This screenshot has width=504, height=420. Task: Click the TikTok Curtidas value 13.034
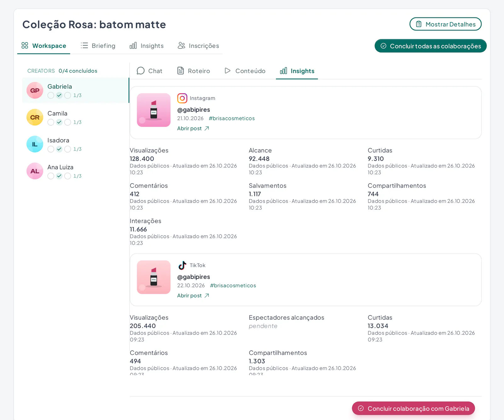pos(378,326)
